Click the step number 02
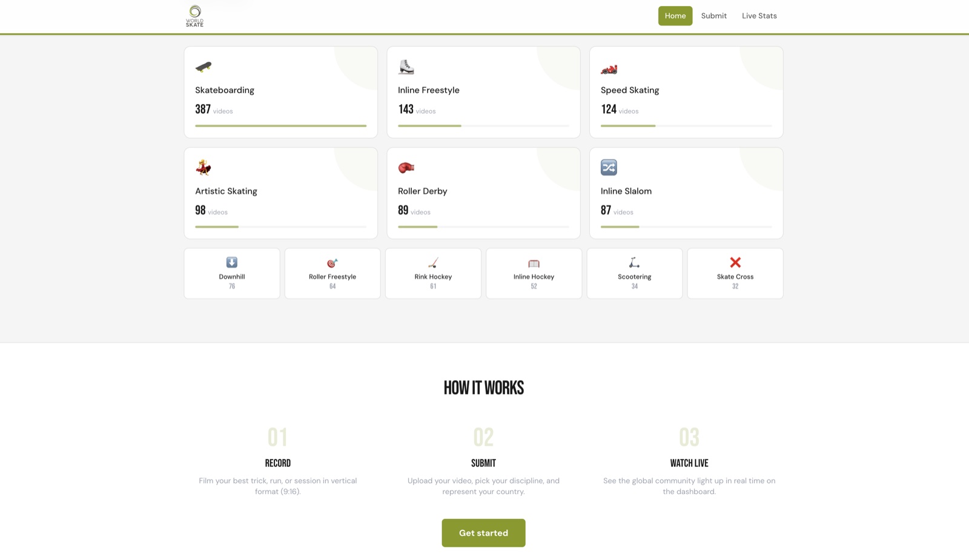 pyautogui.click(x=483, y=437)
